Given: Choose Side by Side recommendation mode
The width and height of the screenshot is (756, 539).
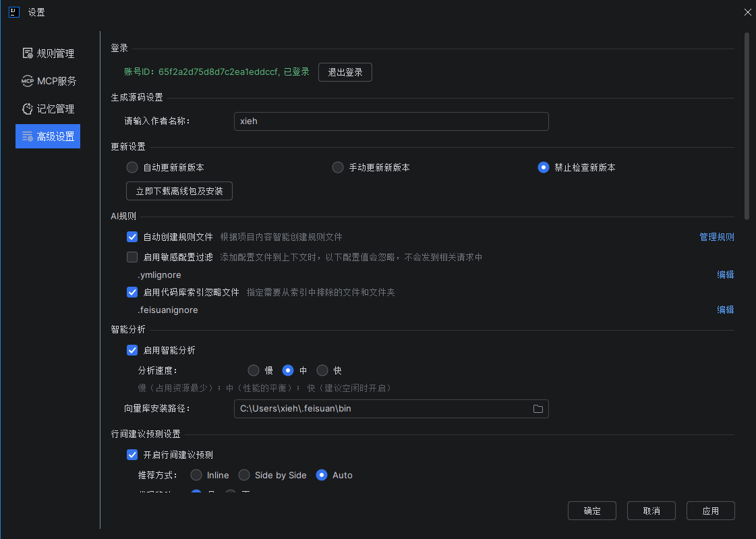Looking at the screenshot, I should (244, 475).
